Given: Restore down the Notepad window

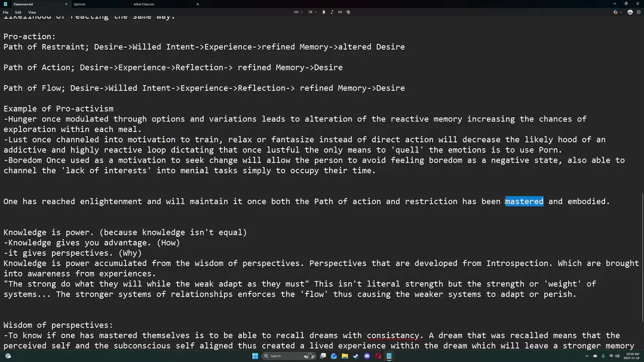Looking at the screenshot, I should 626,4.
